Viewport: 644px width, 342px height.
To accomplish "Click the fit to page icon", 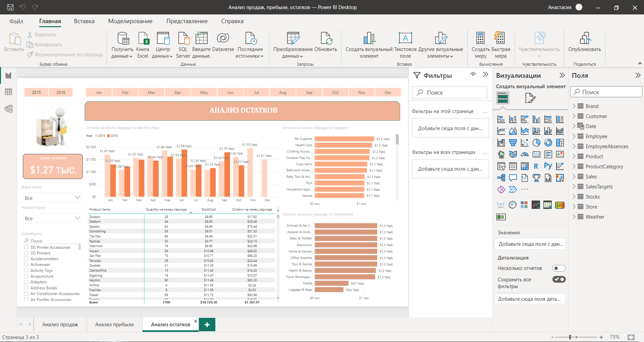I will click(631, 337).
